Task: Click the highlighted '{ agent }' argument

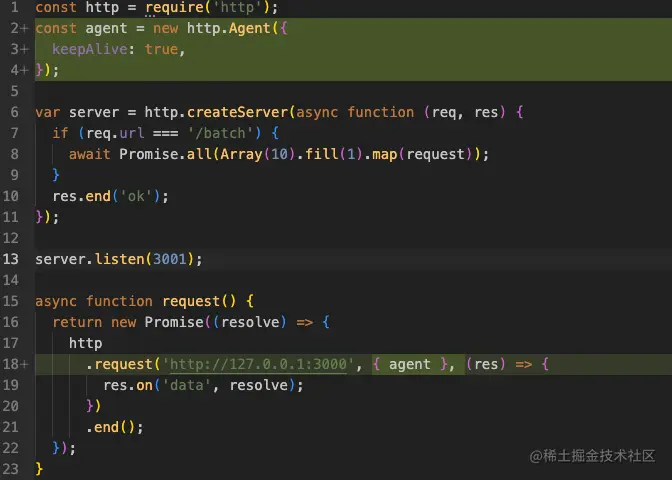Action: click(x=410, y=364)
